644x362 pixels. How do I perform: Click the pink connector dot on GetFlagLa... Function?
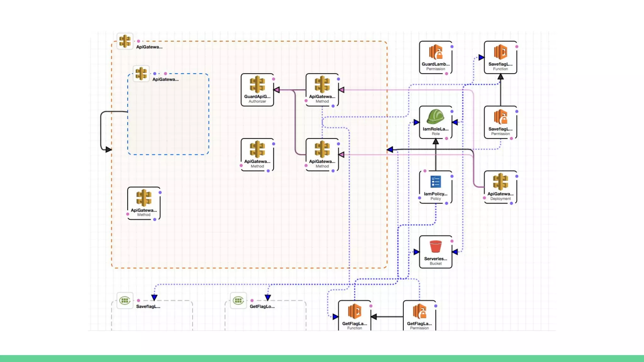371,306
